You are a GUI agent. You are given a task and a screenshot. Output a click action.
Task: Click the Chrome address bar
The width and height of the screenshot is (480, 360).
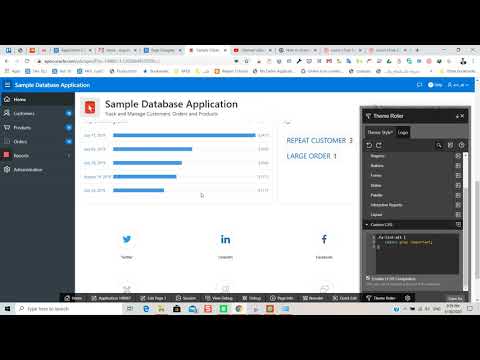pyautogui.click(x=133, y=61)
